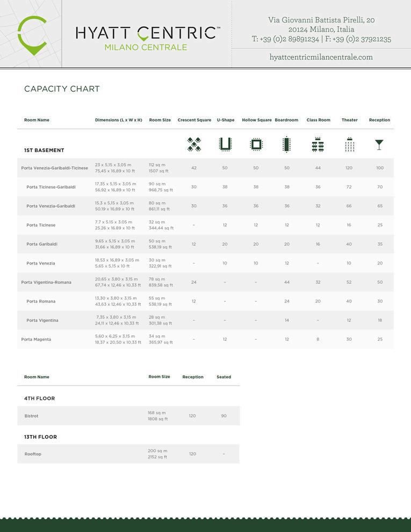This screenshot has width=411, height=532.
Task: Click the Crescent Square layout icon
Action: click(194, 145)
